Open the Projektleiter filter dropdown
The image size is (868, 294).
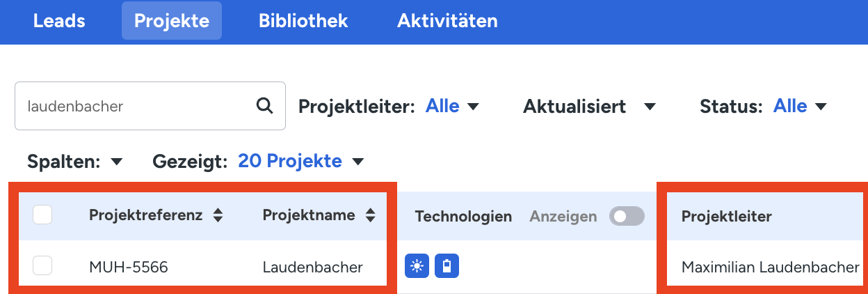(452, 107)
